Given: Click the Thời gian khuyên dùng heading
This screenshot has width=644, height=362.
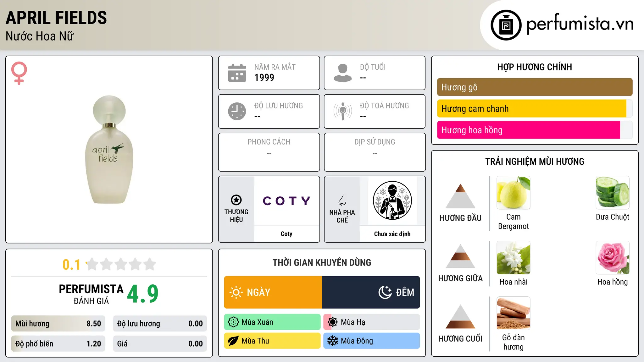Looking at the screenshot, I should 322,262.
